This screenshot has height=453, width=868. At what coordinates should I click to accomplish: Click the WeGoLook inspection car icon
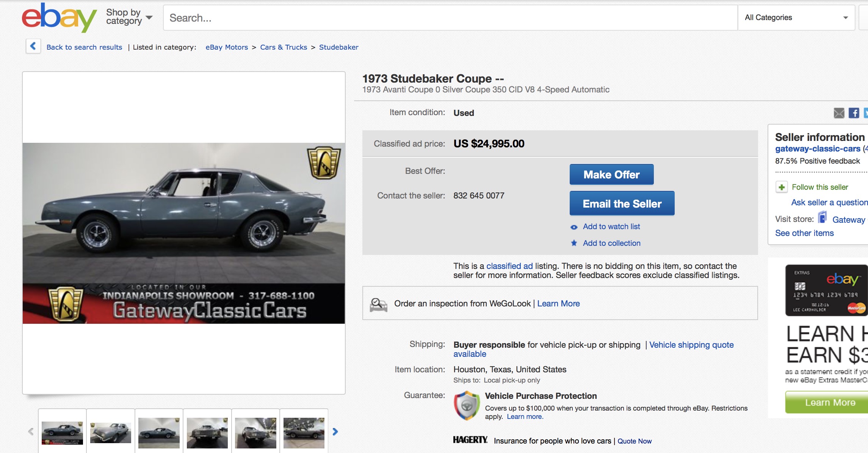(378, 304)
